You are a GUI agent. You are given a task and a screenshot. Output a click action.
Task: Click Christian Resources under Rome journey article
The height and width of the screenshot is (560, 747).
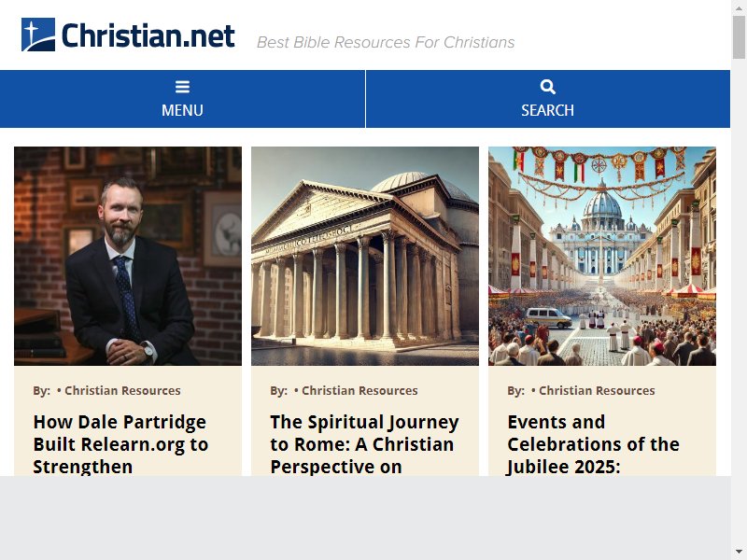pos(359,390)
